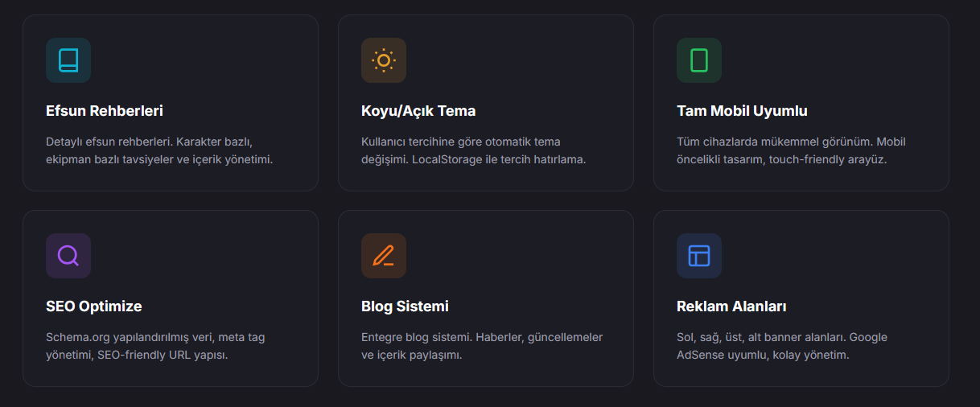Click the Schema.org description paragraph
The height and width of the screenshot is (407, 980).
click(x=154, y=346)
